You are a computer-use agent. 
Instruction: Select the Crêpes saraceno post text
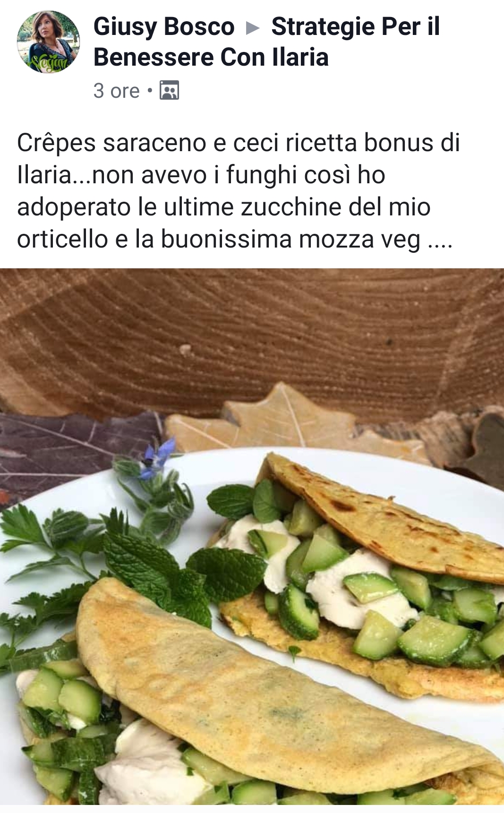tap(238, 191)
